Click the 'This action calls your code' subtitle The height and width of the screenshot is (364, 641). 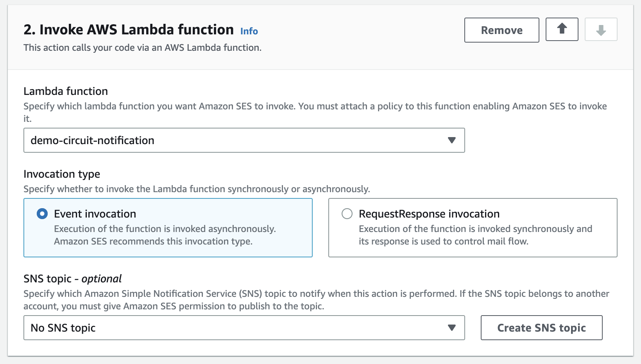[x=142, y=48]
